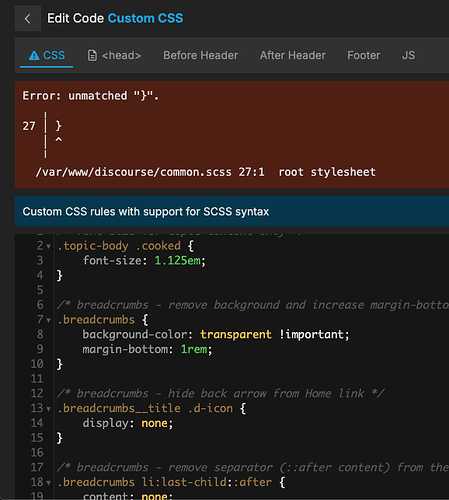Screen dimensions: 449x500
Task: Click the closing brace on line 10
Action: [60, 364]
